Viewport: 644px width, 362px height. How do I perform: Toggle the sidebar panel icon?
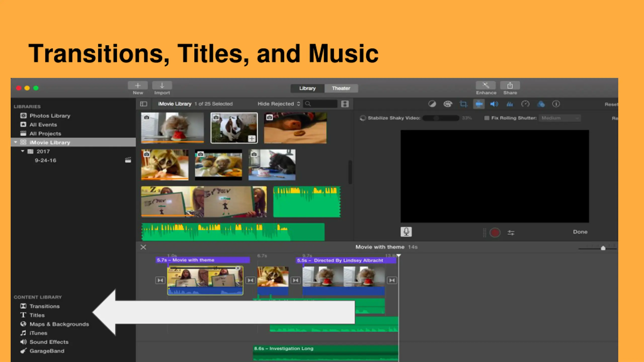pos(144,104)
